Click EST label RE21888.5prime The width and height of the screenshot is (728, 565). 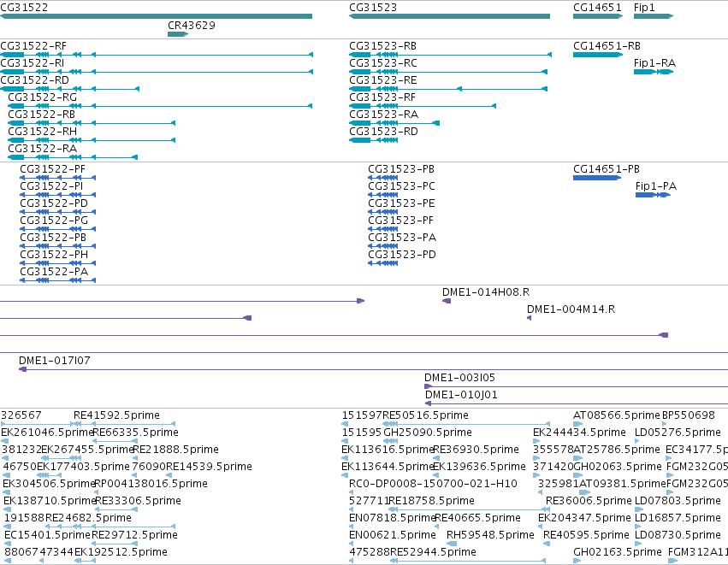coord(175,450)
